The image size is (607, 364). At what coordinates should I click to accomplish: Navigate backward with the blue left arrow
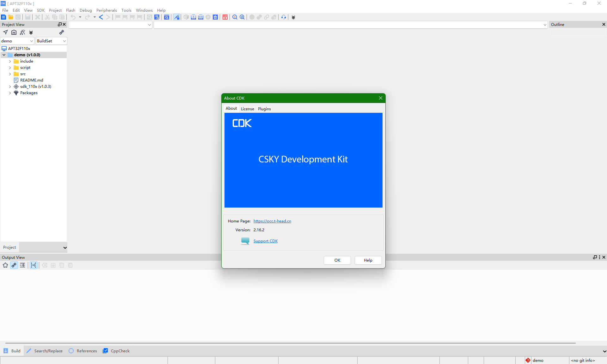click(101, 17)
